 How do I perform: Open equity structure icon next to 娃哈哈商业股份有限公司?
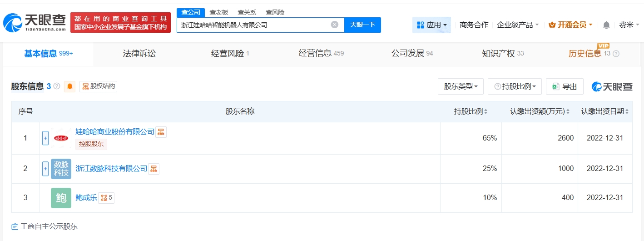coord(161,132)
